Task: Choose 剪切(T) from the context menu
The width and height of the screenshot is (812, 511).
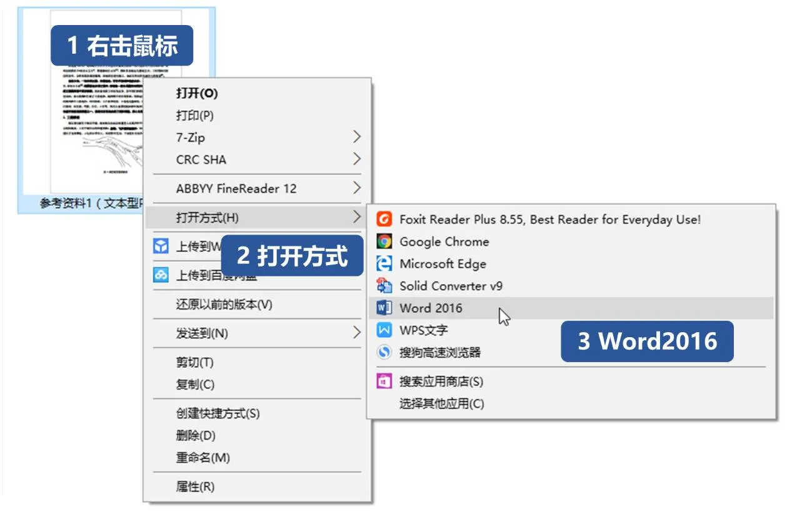Action: tap(258, 363)
